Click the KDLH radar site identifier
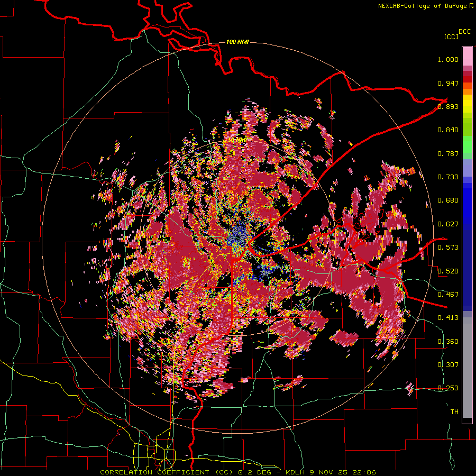 tap(295, 472)
